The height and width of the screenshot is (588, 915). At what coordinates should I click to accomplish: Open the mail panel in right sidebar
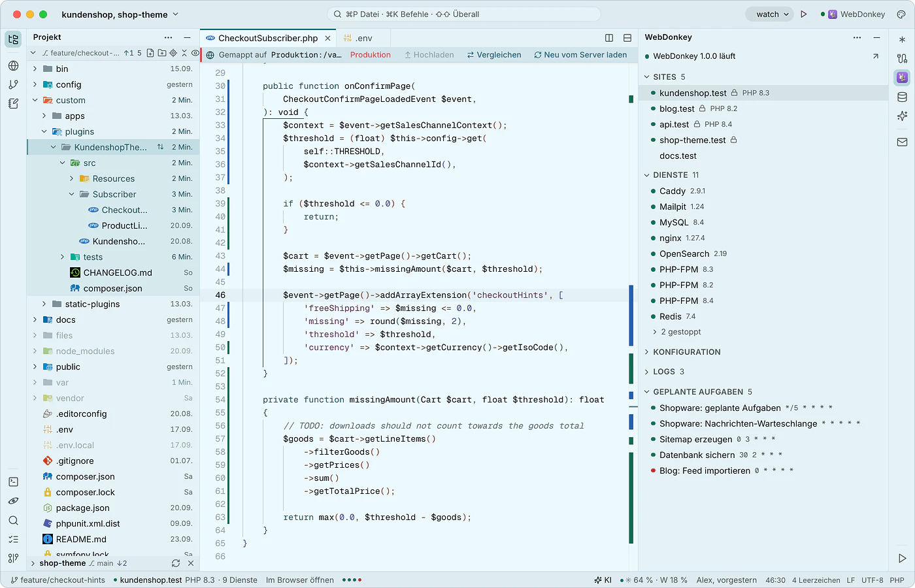point(903,142)
